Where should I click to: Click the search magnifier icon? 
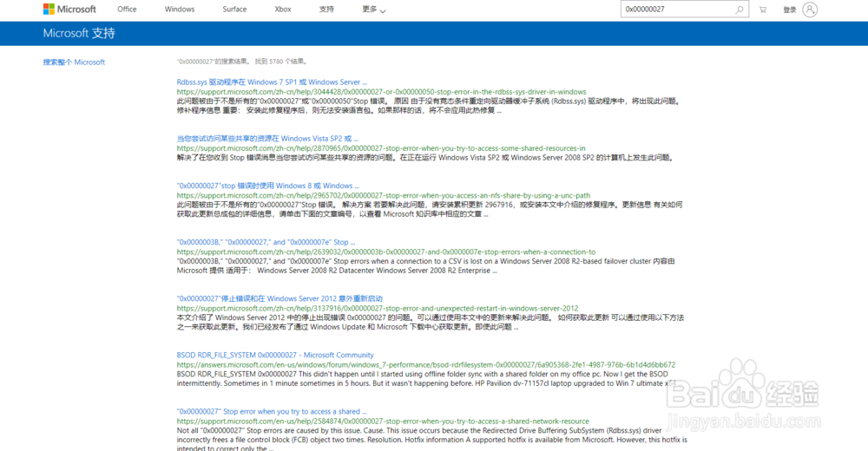click(739, 10)
